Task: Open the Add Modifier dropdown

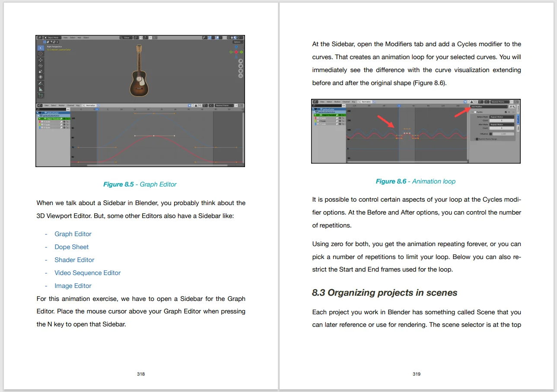Action: pyautogui.click(x=489, y=107)
